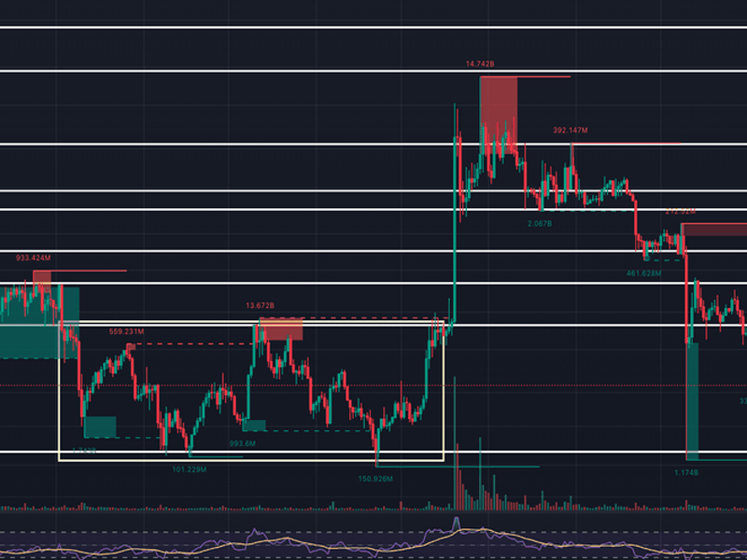Click the small red zone under 933.424M
Image resolution: width=747 pixels, height=560 pixels.
coord(42,277)
